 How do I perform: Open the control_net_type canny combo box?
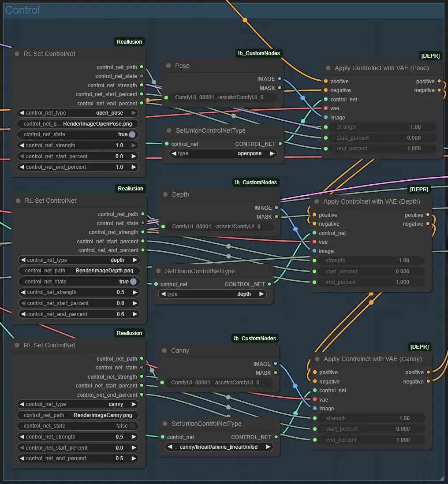[78, 404]
